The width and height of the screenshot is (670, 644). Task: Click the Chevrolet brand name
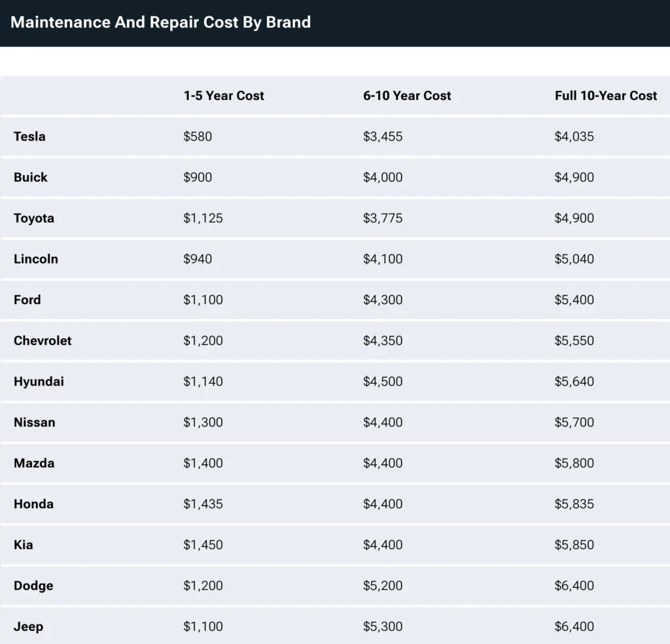[x=43, y=341]
